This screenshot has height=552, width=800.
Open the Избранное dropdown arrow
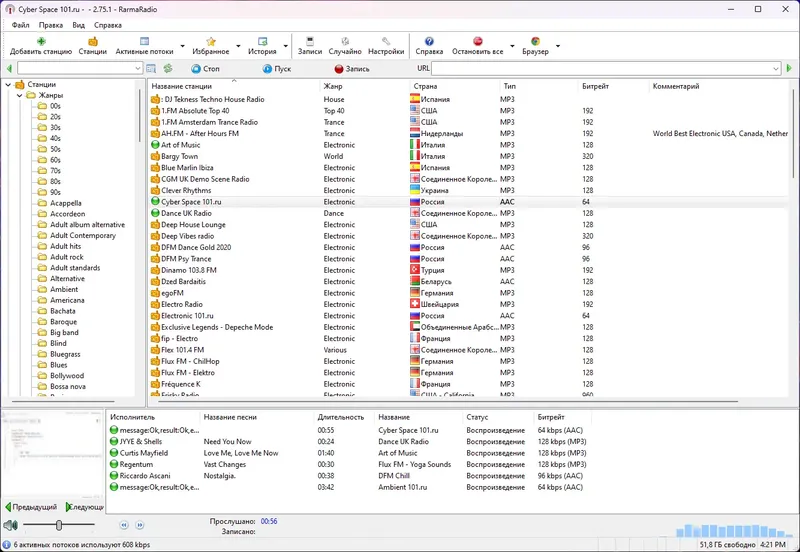point(238,46)
